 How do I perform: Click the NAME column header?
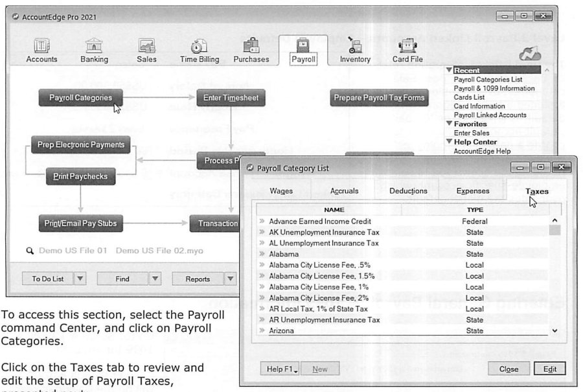tap(334, 210)
